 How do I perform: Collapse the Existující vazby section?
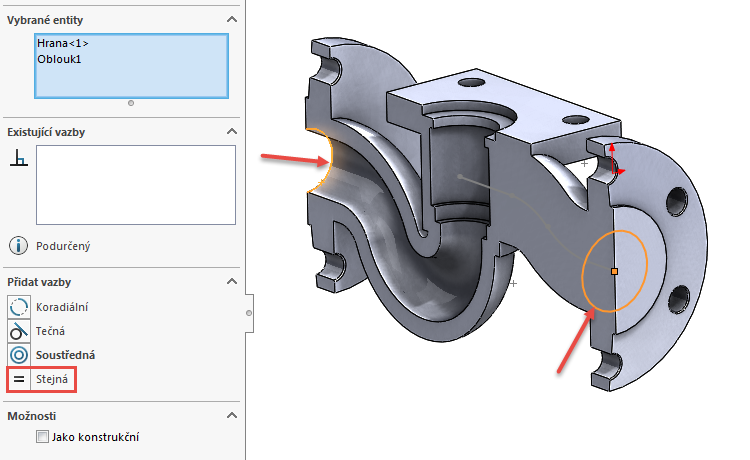point(232,131)
